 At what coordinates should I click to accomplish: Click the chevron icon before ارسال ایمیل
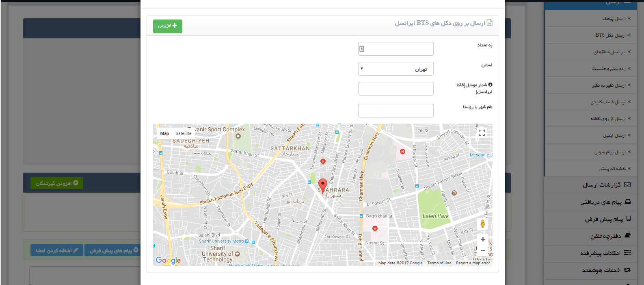[x=629, y=135]
